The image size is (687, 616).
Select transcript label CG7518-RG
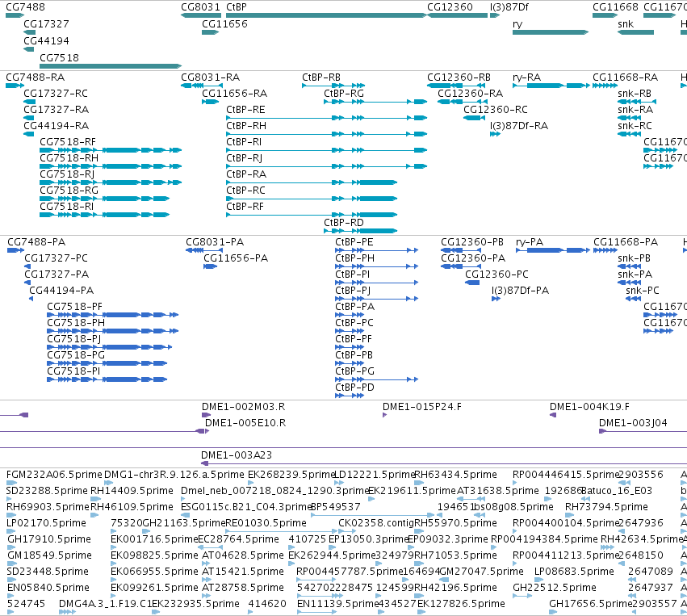[69, 191]
